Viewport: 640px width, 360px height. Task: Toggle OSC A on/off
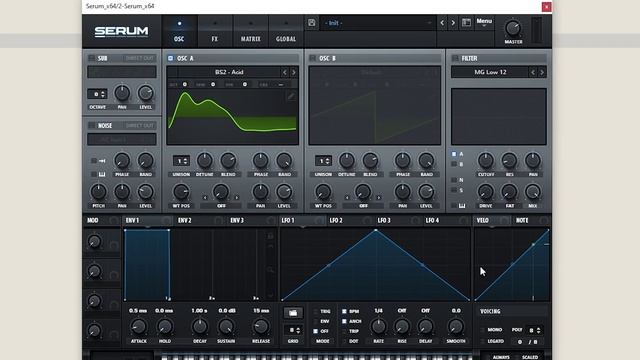click(171, 58)
